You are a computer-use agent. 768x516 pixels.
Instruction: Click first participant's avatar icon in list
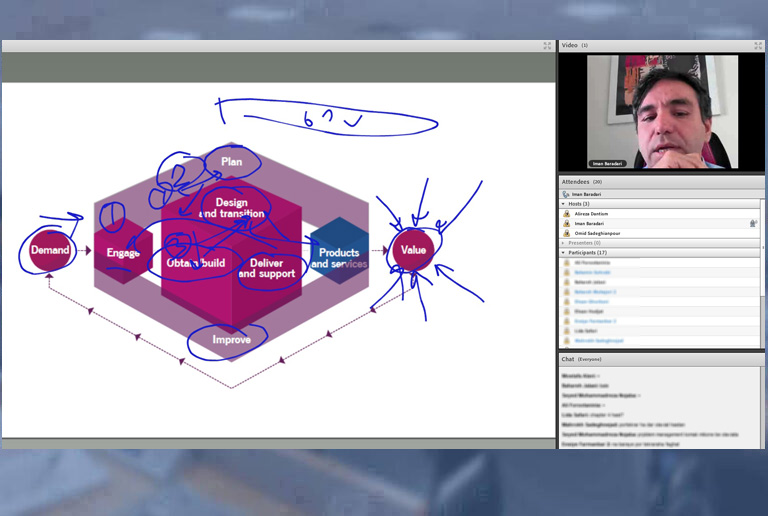pos(567,263)
